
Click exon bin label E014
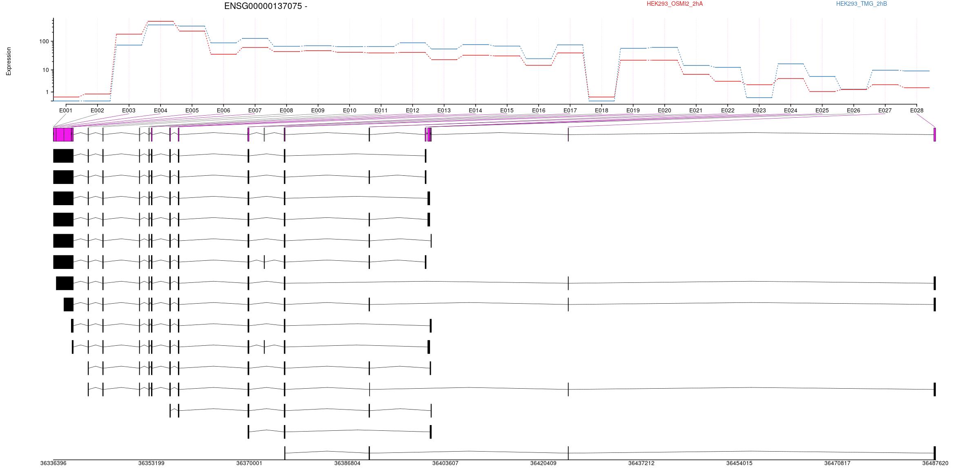click(475, 110)
